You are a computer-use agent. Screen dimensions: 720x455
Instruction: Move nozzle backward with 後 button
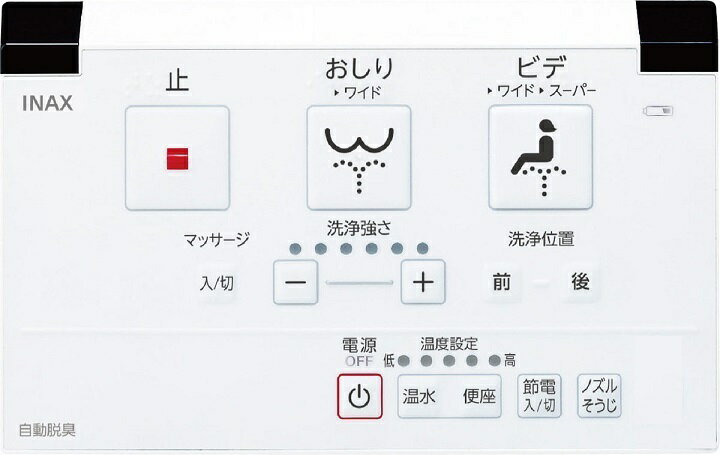[x=580, y=281]
